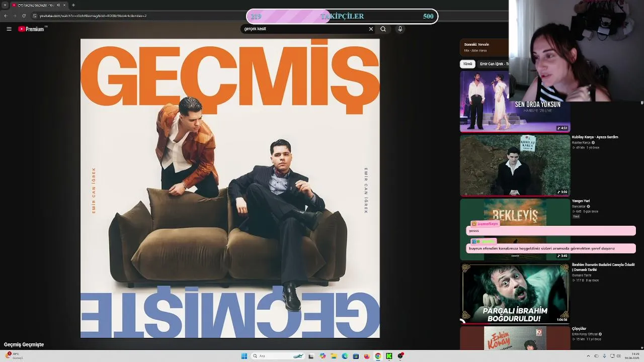Close the 'Geçmiş Geçmişte' browser tab
The height and width of the screenshot is (362, 644).
coord(64,5)
